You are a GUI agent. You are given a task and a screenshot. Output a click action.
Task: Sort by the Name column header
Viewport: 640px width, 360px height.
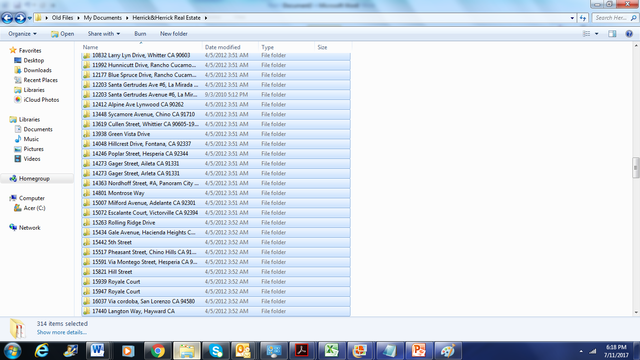pos(141,47)
